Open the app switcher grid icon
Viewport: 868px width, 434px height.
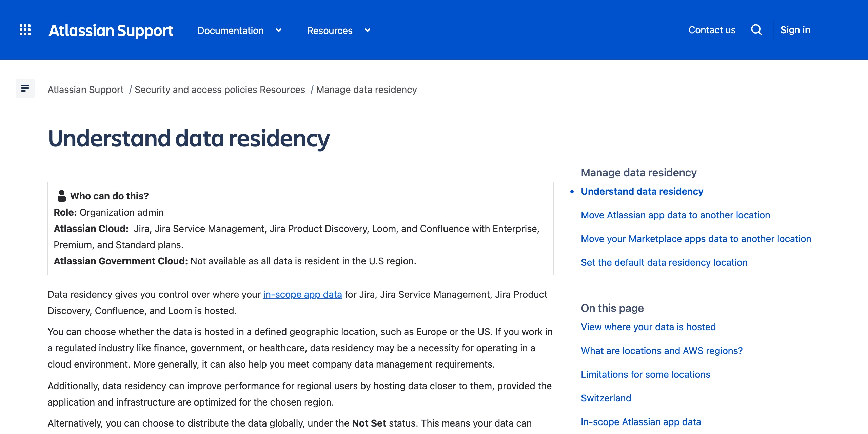25,30
